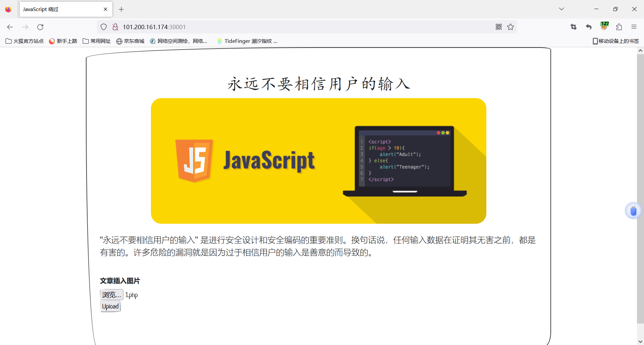Go forward to the next page
This screenshot has width=644, height=345.
click(25, 27)
